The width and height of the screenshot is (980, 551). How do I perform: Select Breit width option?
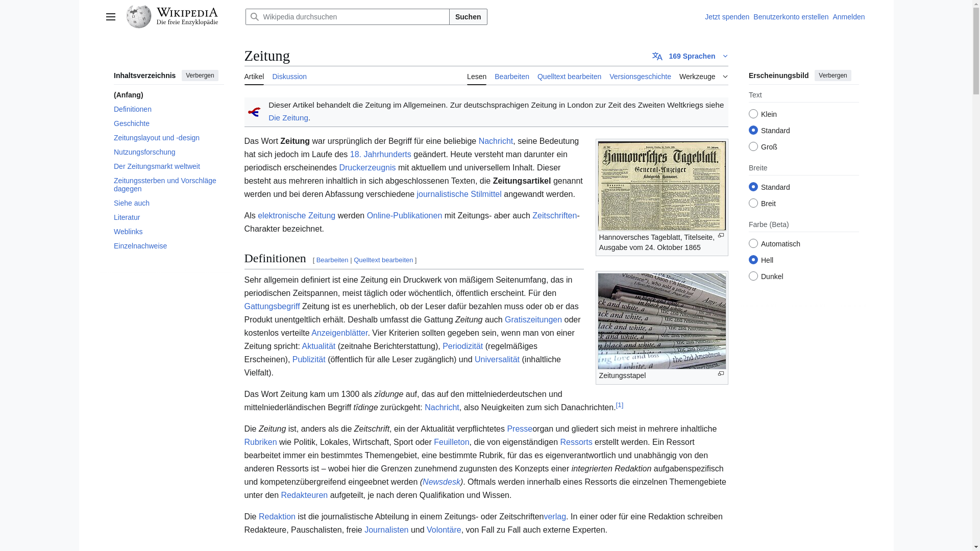753,203
